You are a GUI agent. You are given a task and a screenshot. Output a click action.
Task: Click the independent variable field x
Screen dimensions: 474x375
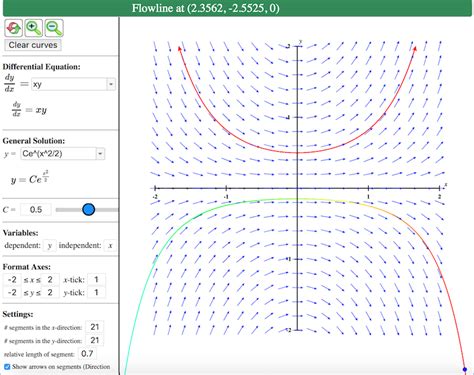110,246
